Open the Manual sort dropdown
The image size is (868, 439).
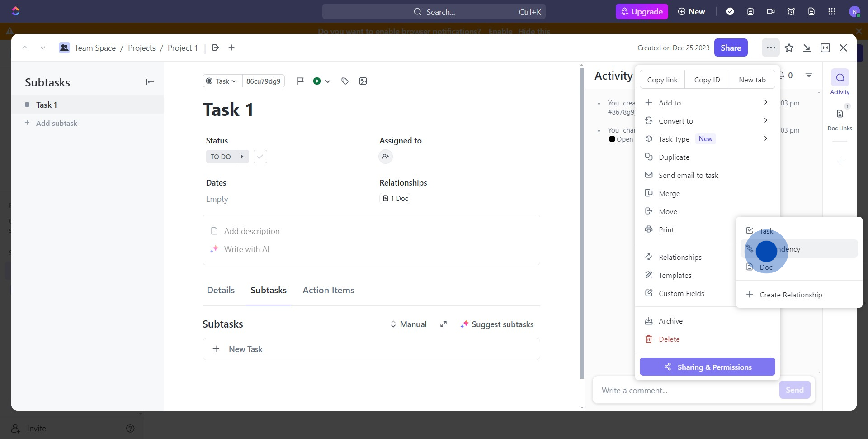[x=408, y=324]
